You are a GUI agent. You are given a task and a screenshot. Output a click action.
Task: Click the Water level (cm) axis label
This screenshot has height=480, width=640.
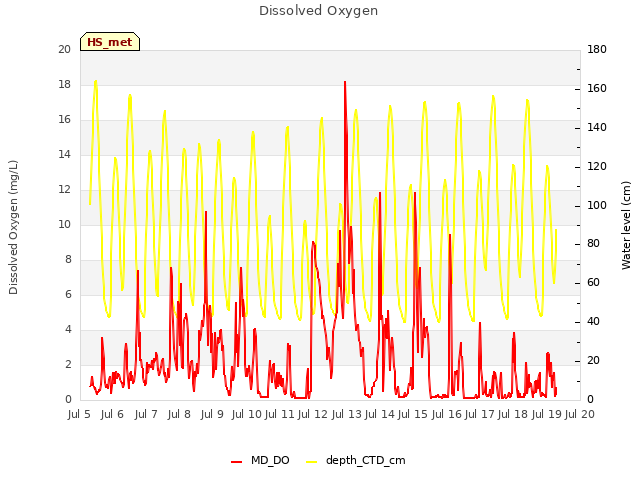[x=626, y=225]
